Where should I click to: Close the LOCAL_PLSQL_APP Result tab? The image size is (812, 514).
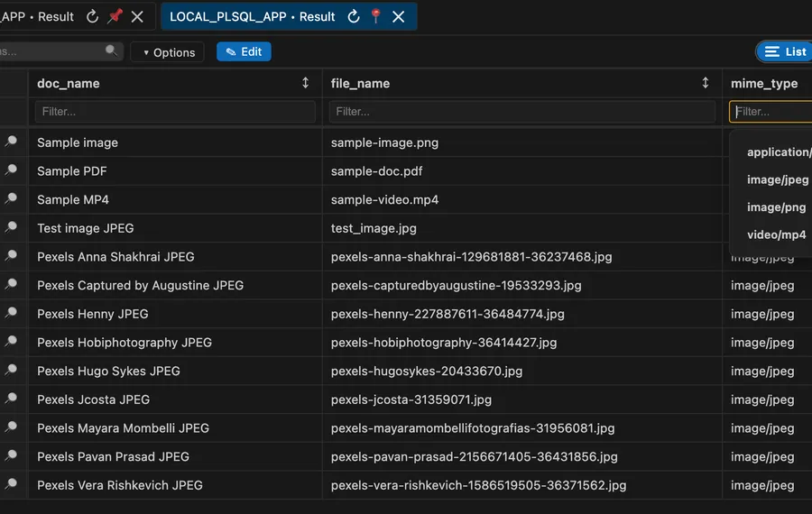(398, 16)
